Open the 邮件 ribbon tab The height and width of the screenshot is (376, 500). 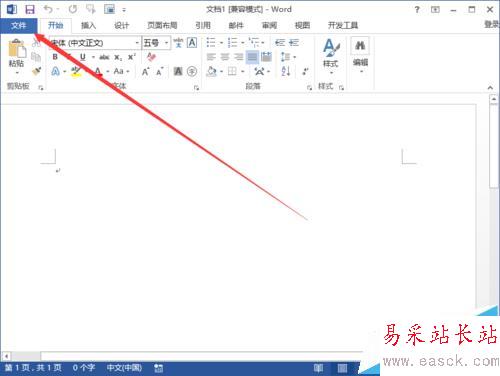pos(236,26)
